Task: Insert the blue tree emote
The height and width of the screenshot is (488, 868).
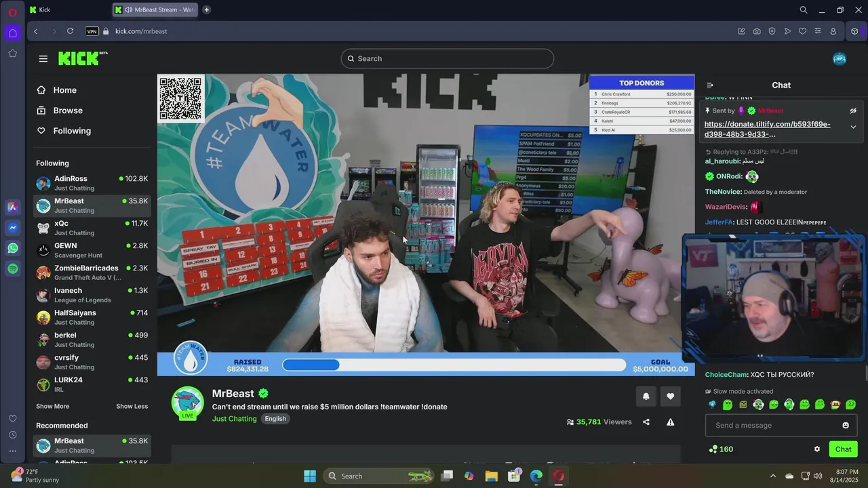Action: pyautogui.click(x=712, y=405)
